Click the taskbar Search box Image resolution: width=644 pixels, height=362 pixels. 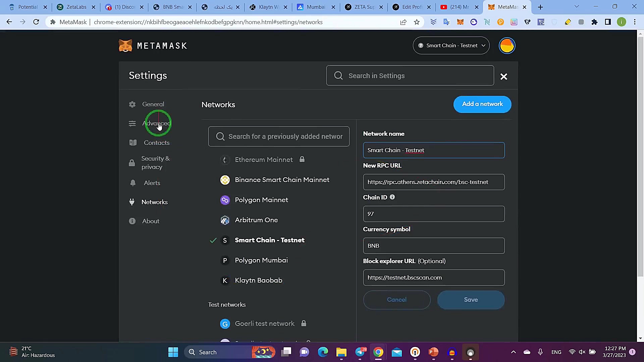click(x=230, y=352)
